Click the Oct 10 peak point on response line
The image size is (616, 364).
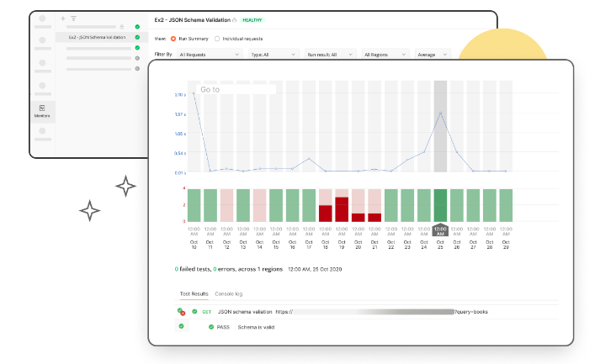pos(194,93)
